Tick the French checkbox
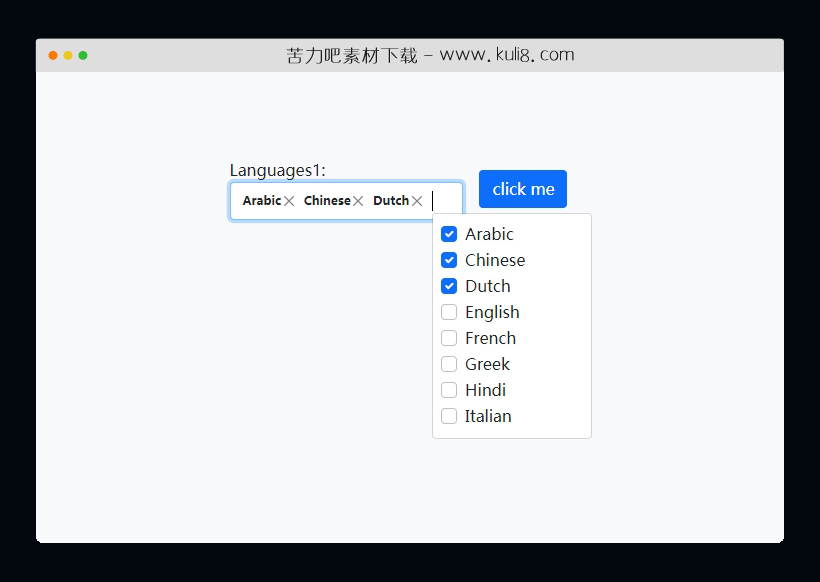This screenshot has width=820, height=582. click(449, 338)
